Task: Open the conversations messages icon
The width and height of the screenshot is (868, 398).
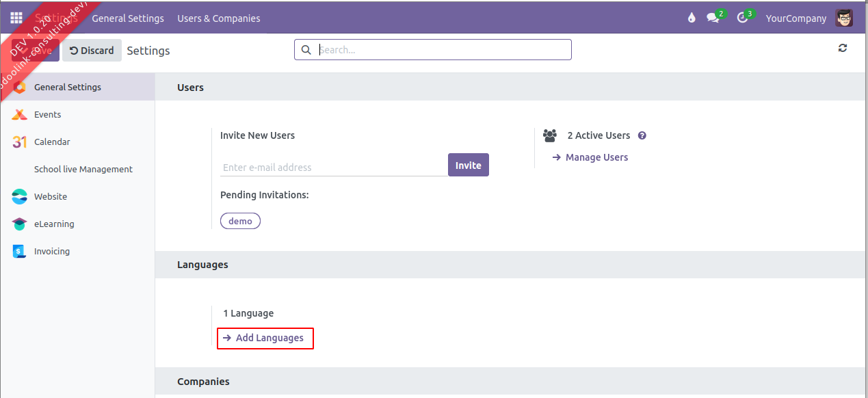Action: [713, 18]
